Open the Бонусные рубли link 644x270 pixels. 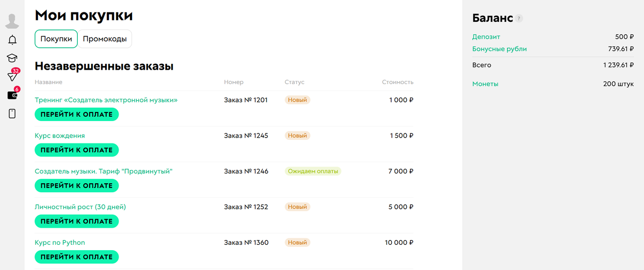(x=499, y=49)
